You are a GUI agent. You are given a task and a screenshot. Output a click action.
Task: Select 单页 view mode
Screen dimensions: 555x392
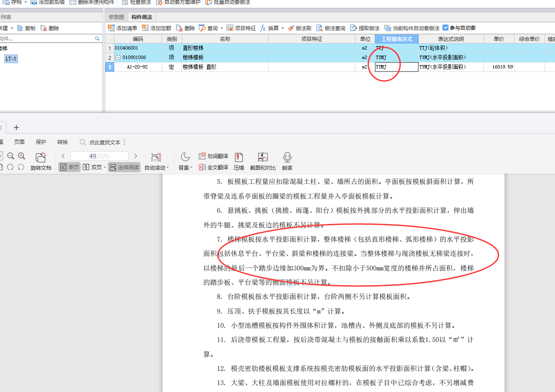tap(69, 167)
